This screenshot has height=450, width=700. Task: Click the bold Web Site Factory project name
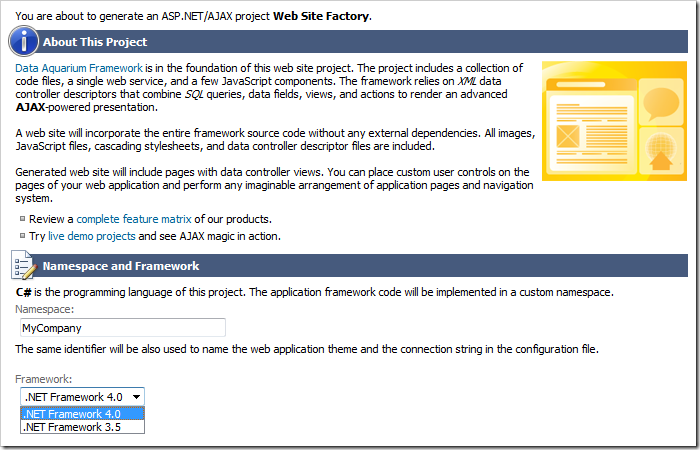(321, 16)
